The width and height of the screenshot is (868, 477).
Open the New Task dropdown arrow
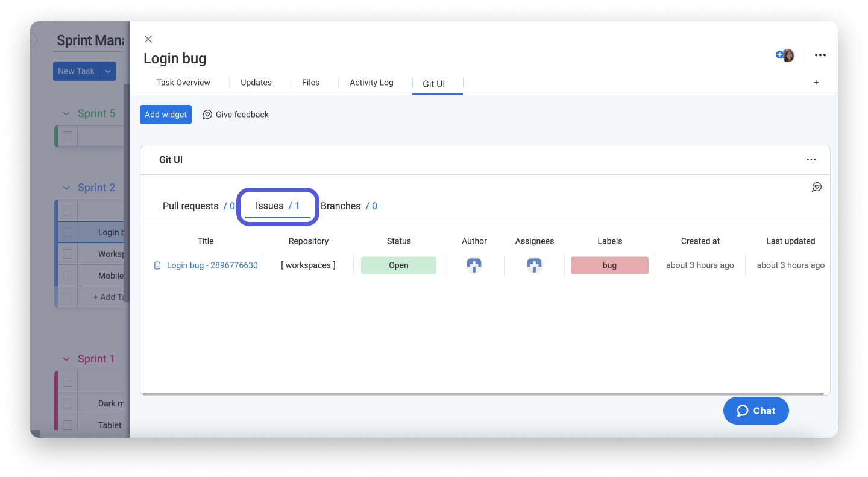[107, 71]
